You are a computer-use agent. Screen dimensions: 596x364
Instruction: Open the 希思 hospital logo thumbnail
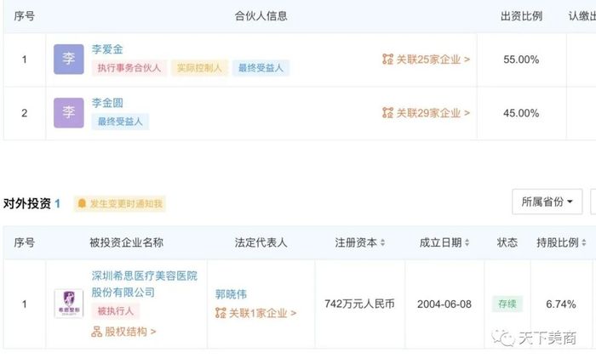(68, 304)
